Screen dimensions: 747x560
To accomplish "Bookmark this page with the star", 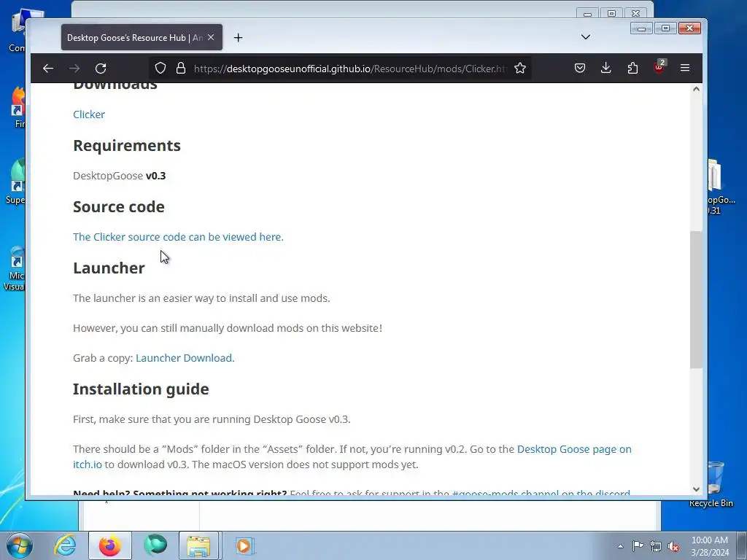I will [x=520, y=69].
